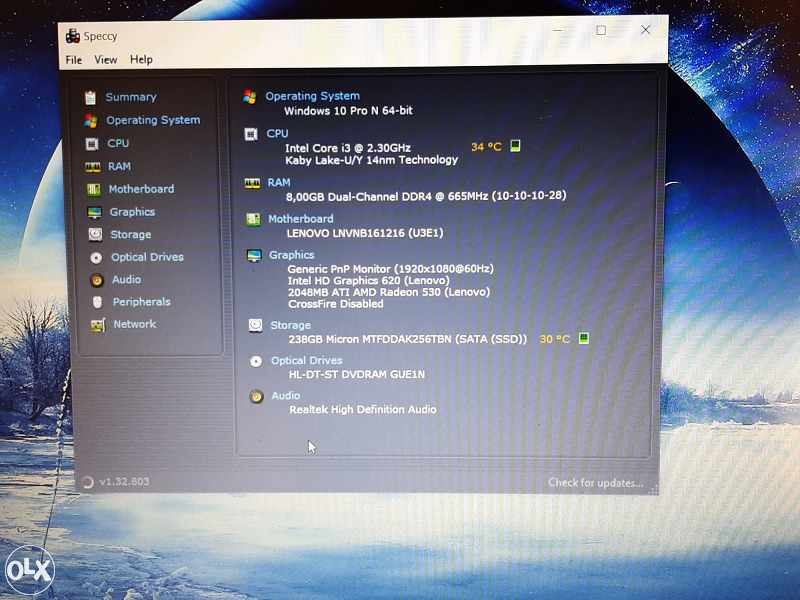Click the Audio speaker icon in summary pane
The width and height of the screenshot is (800, 600).
pyautogui.click(x=257, y=396)
